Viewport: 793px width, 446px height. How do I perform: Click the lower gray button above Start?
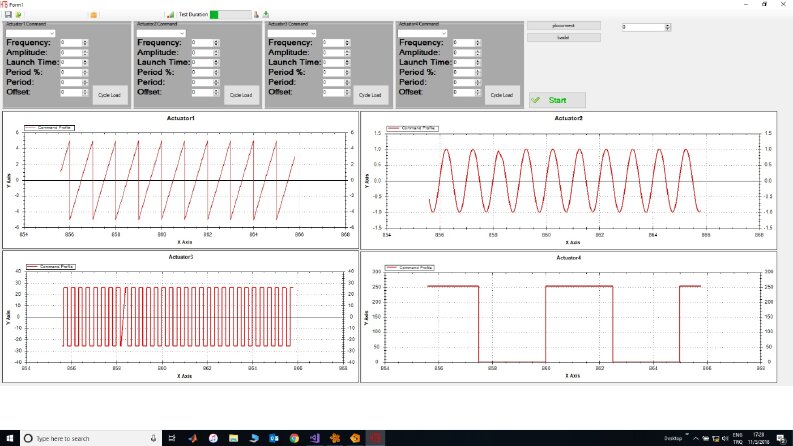tap(563, 37)
